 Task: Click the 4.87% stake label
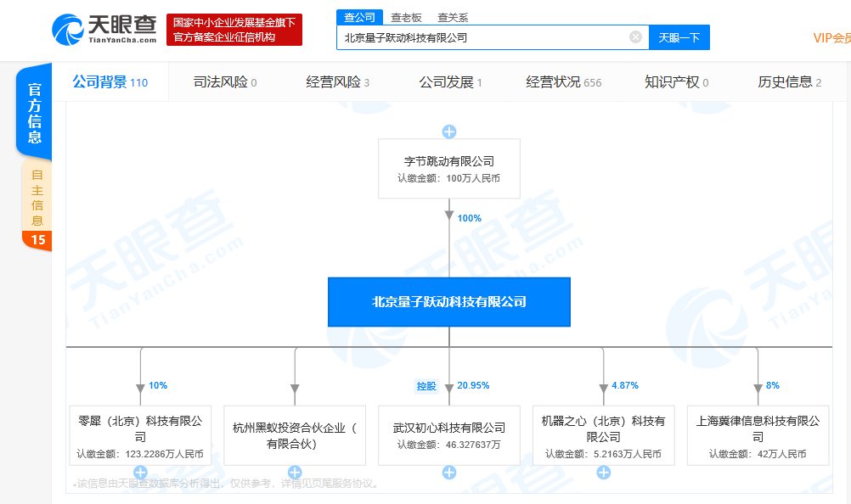625,385
